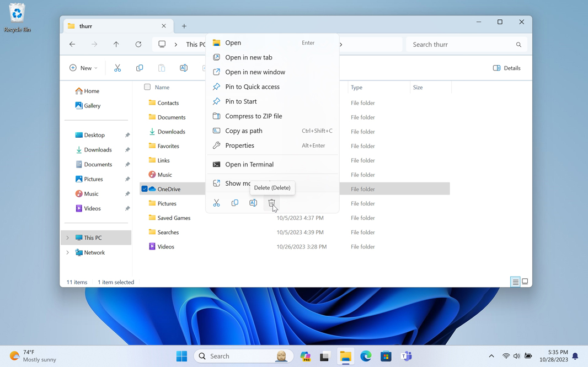Open Microsoft Edge from the taskbar

(366, 357)
